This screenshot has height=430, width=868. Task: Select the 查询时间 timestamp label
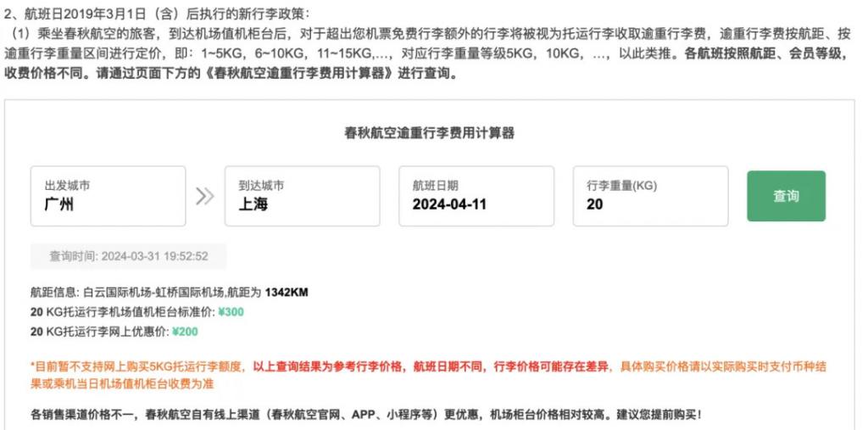129,257
